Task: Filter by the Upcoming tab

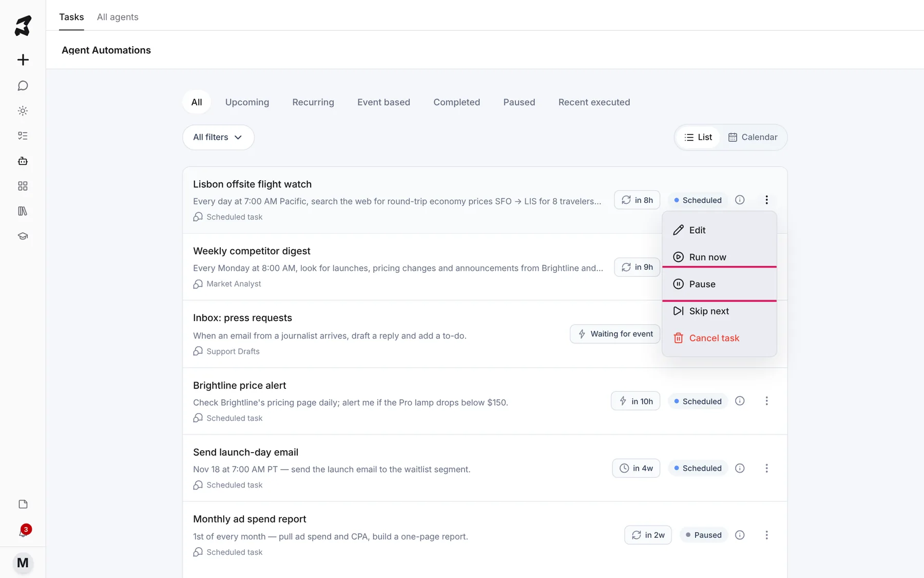Action: (247, 102)
